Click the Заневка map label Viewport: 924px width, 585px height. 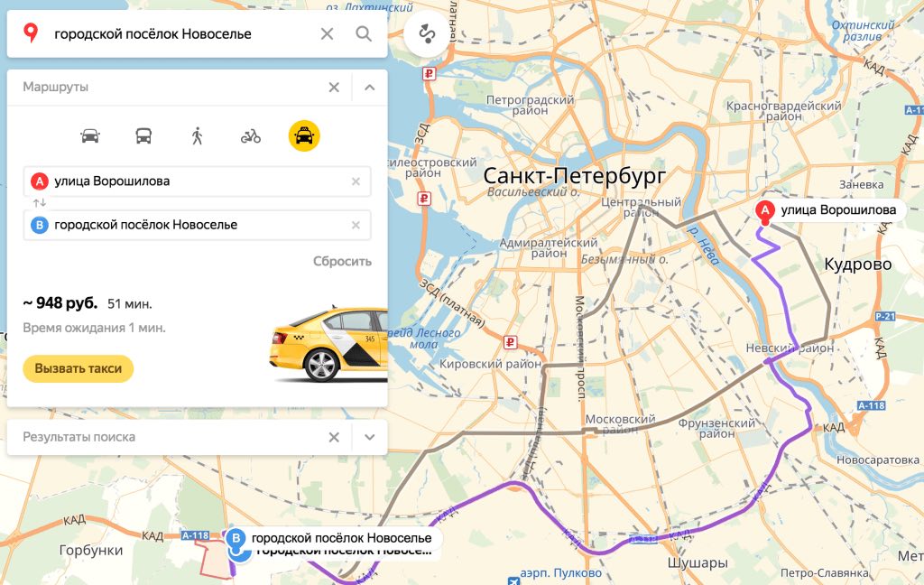pyautogui.click(x=861, y=184)
